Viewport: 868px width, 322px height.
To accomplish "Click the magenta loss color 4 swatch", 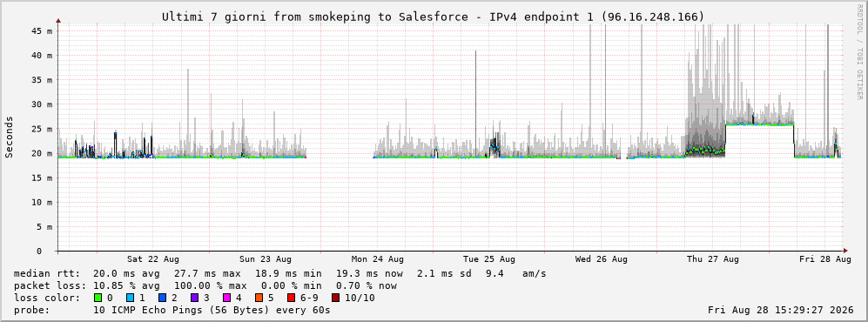I will (226, 298).
